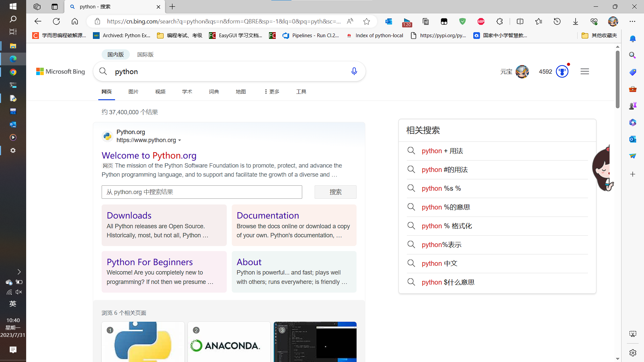Image resolution: width=644 pixels, height=362 pixels.
Task: Click the Bing search magnifier icon
Action: coord(103,71)
